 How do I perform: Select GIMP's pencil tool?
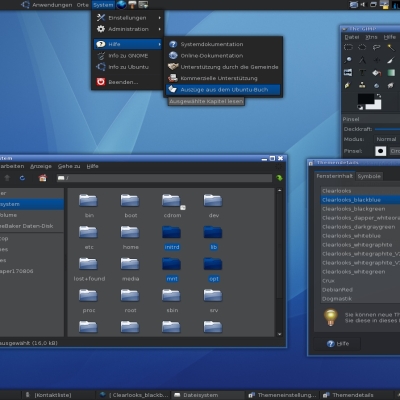[x=348, y=85]
